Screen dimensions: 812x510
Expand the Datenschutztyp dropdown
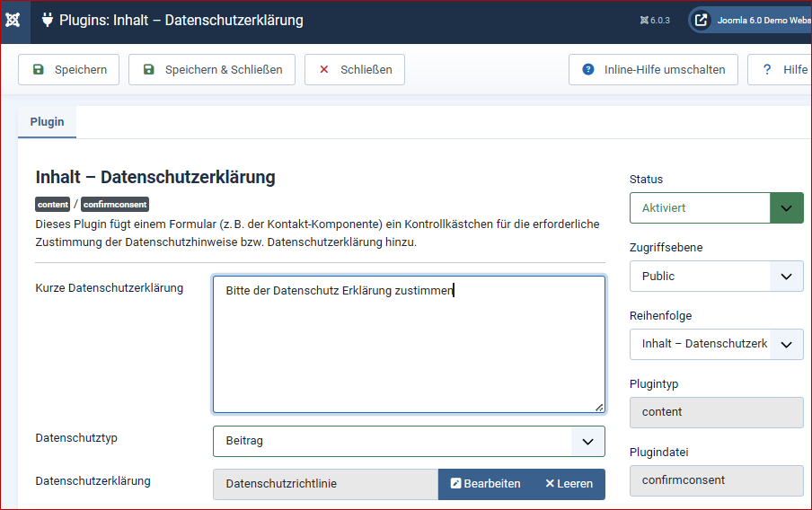click(409, 441)
